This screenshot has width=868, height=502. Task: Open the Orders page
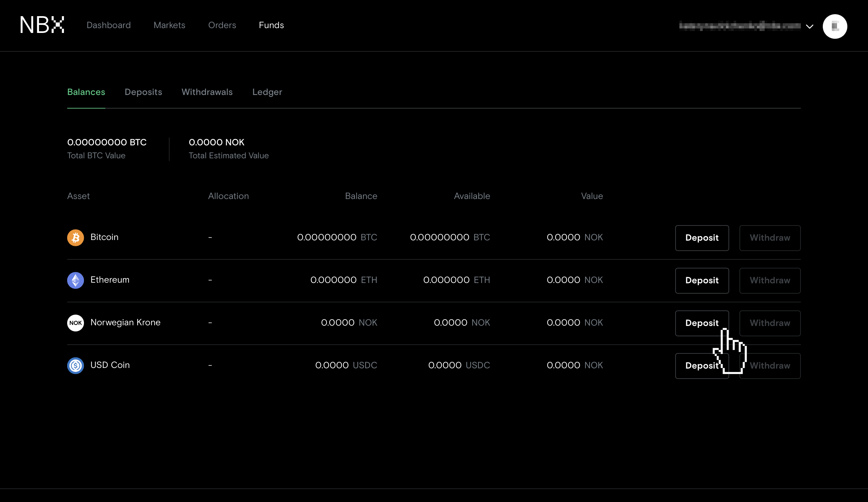coord(222,25)
